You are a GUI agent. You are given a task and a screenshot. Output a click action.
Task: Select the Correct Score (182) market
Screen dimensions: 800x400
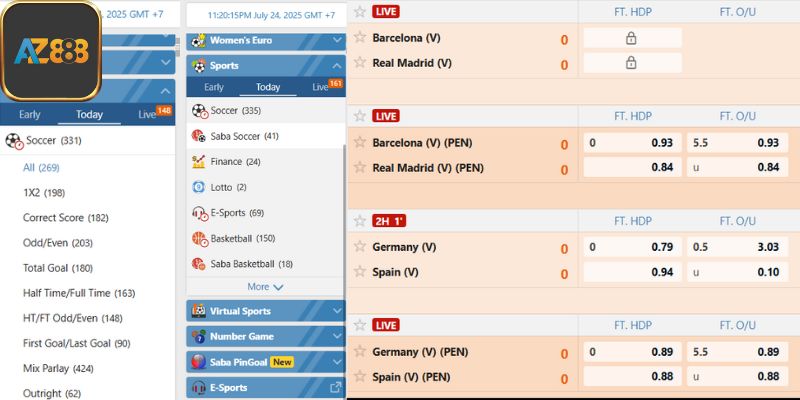point(65,217)
